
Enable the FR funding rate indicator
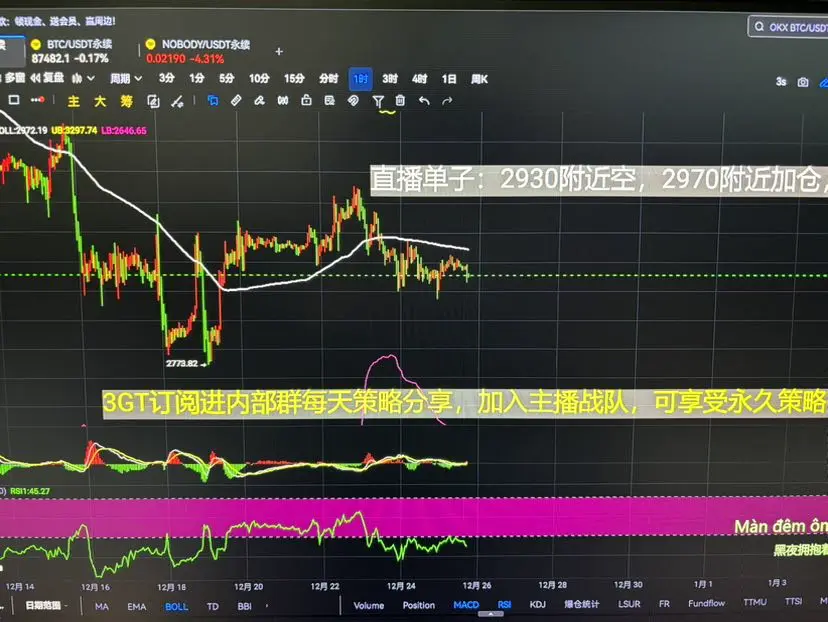[664, 603]
